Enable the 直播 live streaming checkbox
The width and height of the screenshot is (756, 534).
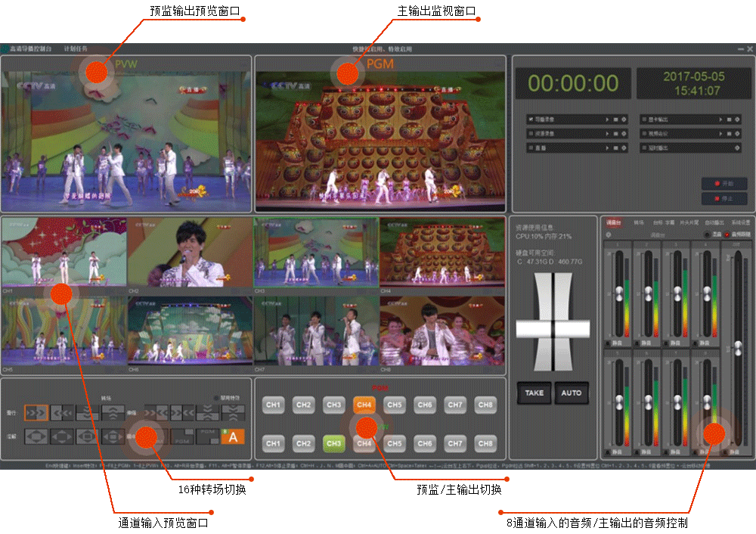click(531, 148)
